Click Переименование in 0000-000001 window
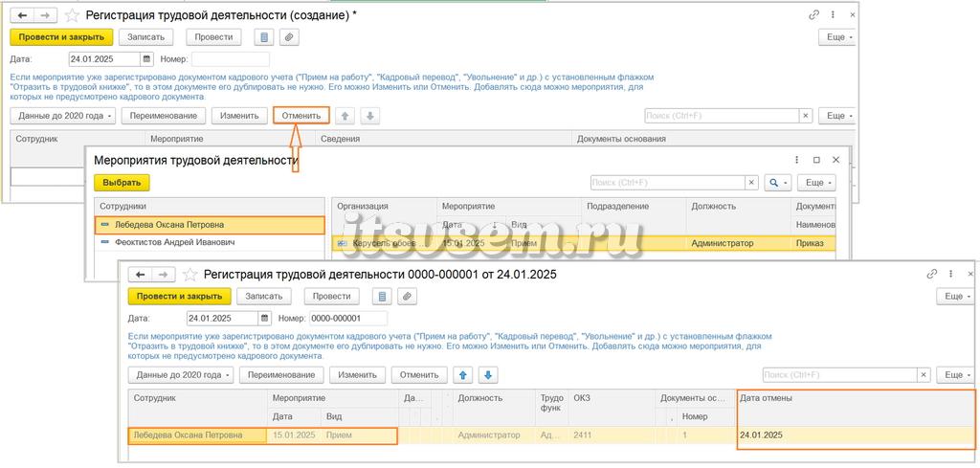 pos(281,375)
